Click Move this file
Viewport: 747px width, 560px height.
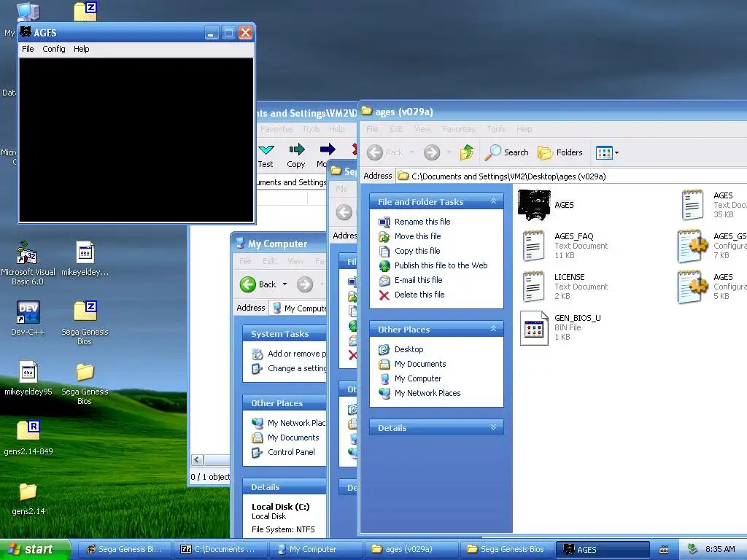click(x=417, y=236)
